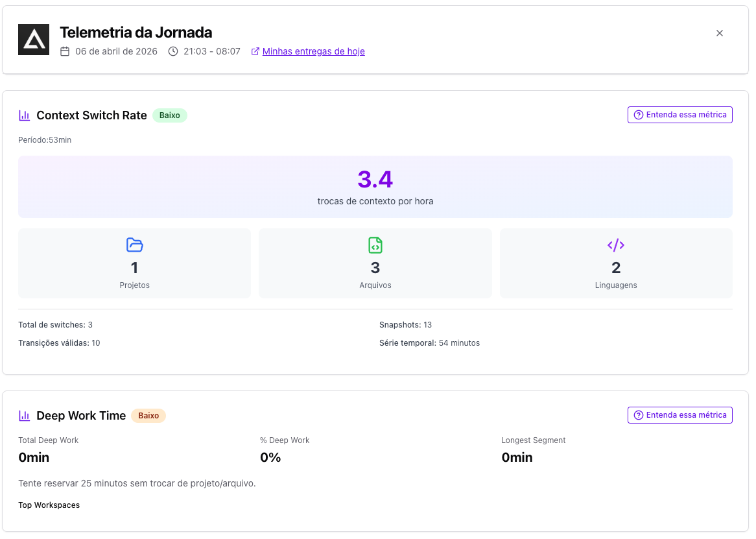Click the Telemetria da Jornada title
This screenshot has height=539, width=756.
click(x=136, y=32)
